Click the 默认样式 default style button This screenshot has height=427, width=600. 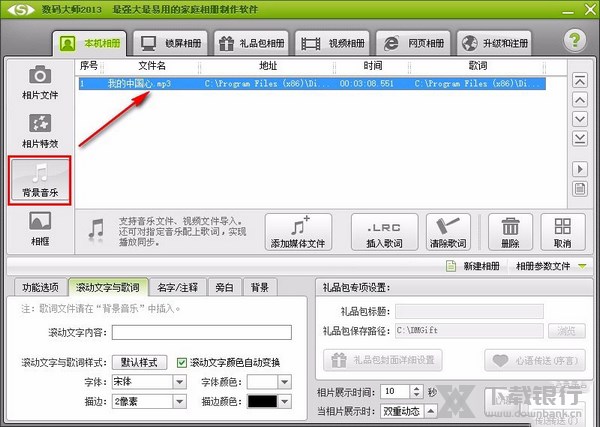[x=139, y=362]
